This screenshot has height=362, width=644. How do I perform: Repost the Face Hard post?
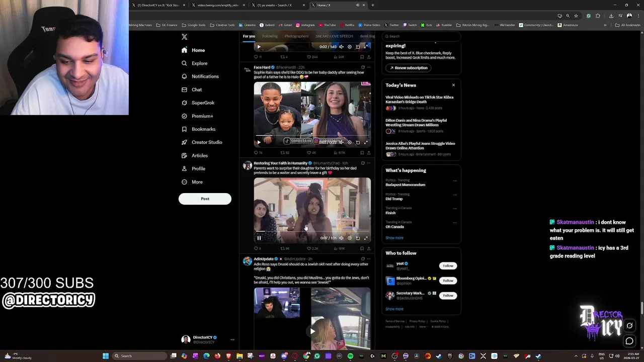[285, 153]
